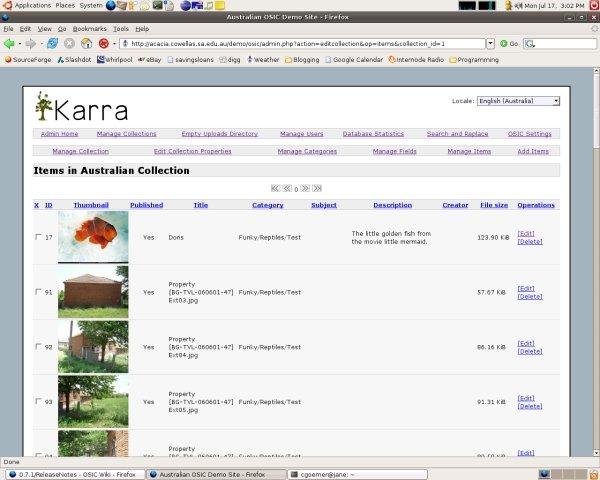Click Delete for the Doris item
Viewport: 600px width, 480px height.
(530, 241)
